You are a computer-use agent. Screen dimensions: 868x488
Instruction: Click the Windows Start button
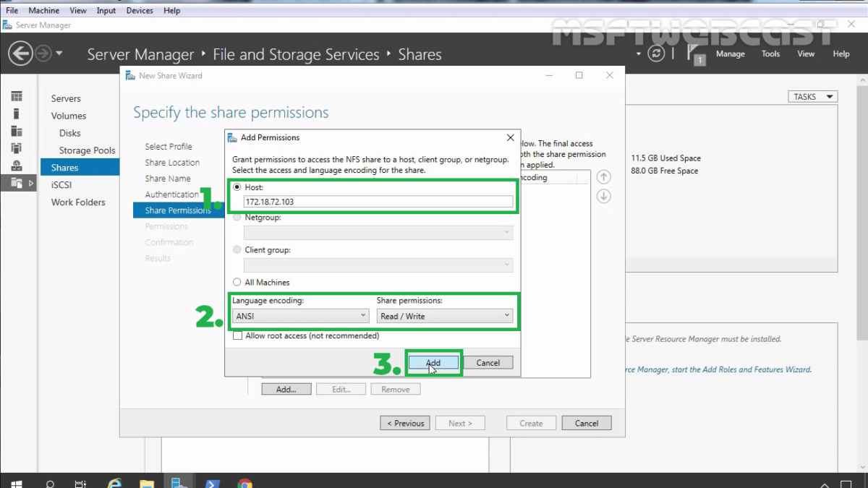(x=16, y=484)
